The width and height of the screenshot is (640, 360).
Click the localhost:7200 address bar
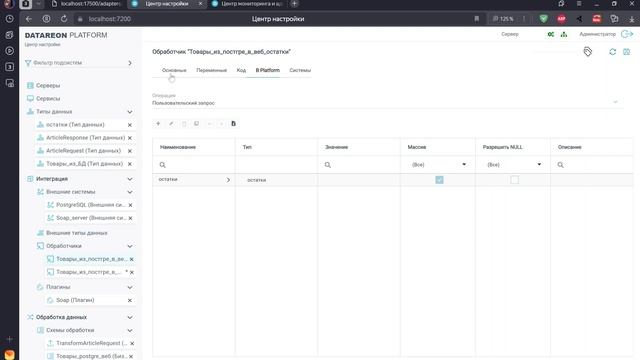coord(109,19)
